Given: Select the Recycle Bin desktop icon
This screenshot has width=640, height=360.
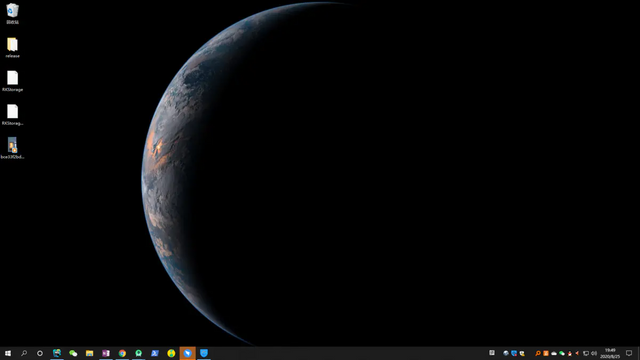Looking at the screenshot, I should pos(12,13).
